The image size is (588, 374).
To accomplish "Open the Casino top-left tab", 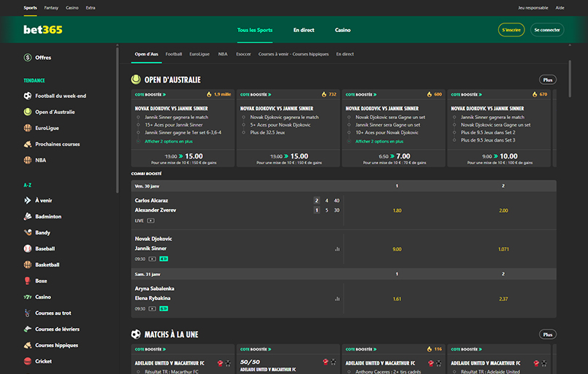I will (x=72, y=8).
